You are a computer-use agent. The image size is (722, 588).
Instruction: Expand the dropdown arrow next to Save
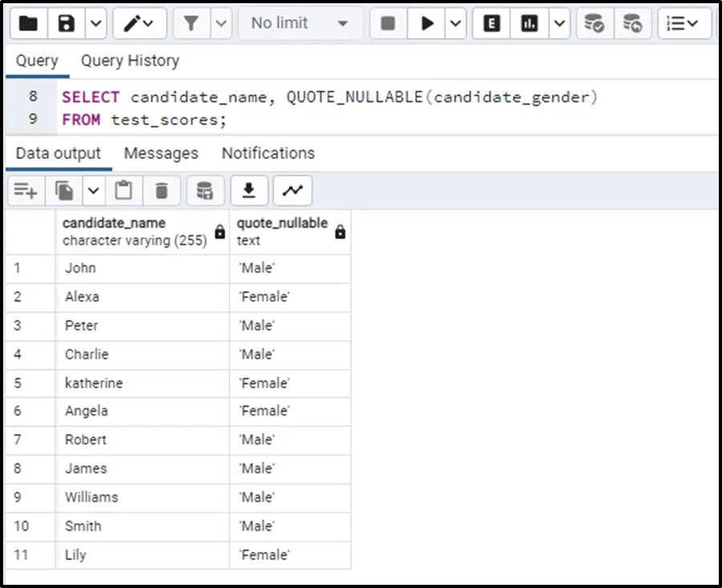coord(95,23)
